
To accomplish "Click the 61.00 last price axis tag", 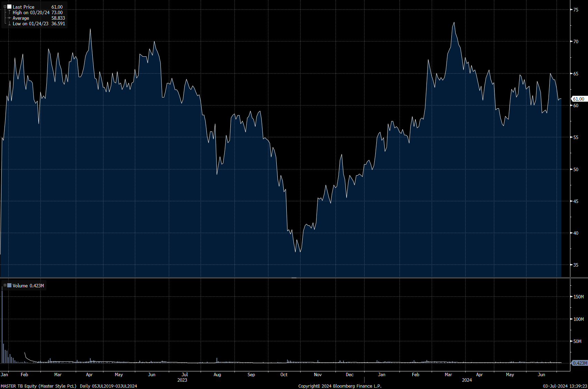I will point(578,99).
